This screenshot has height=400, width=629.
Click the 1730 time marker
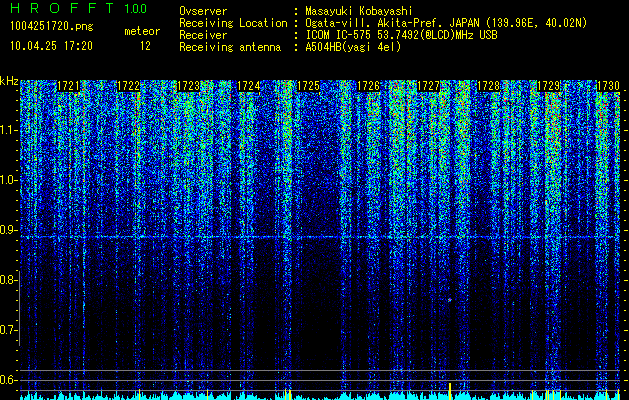[x=609, y=86]
